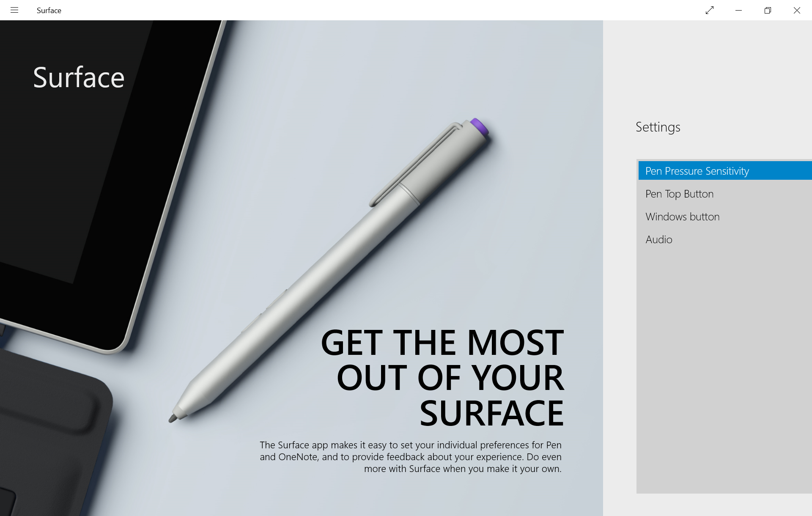Click the minimize window button

[x=738, y=10]
